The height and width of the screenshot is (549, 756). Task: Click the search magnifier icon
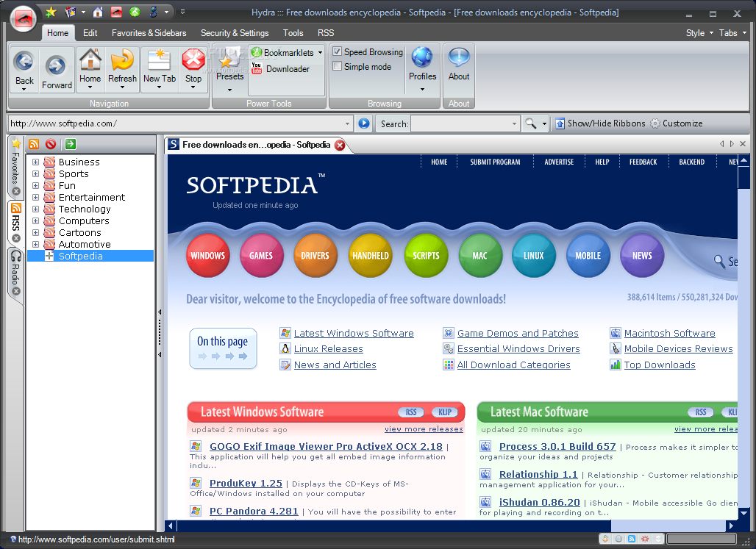pos(531,123)
